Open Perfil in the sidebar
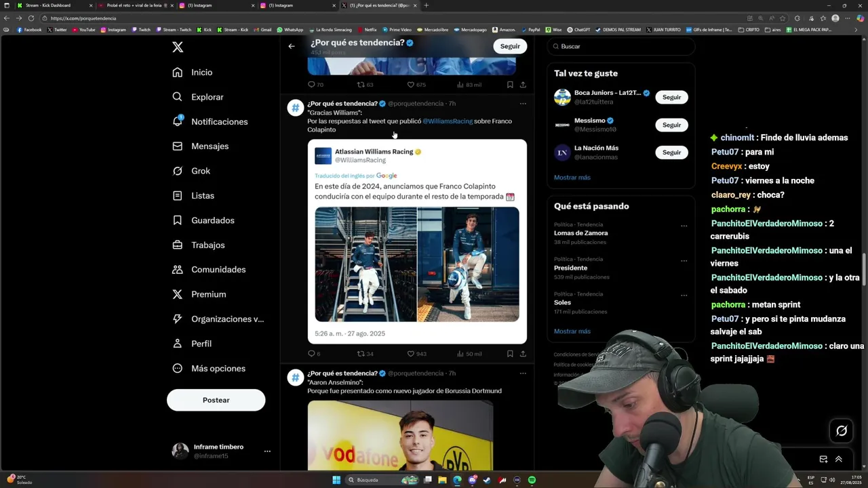The image size is (868, 488). (192, 344)
